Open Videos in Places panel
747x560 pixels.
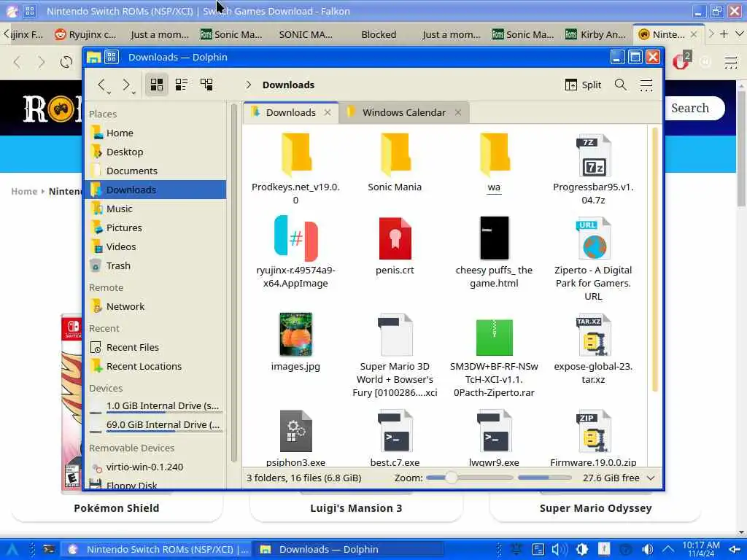156,246
